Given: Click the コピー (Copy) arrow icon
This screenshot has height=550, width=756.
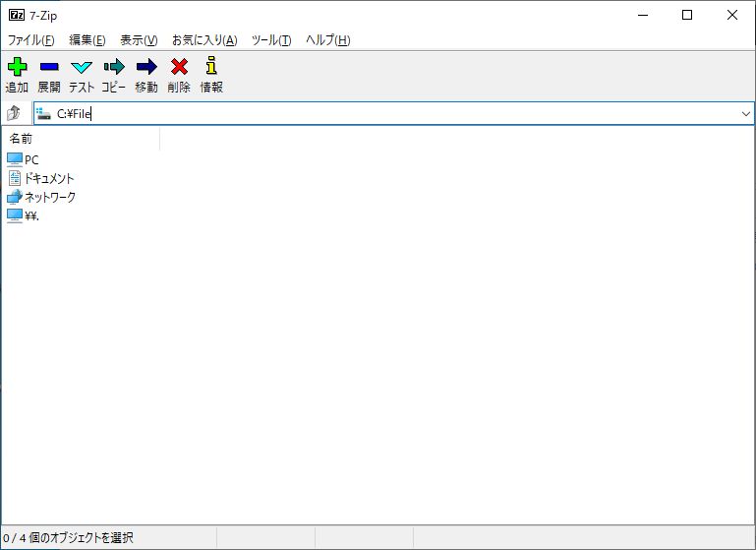Looking at the screenshot, I should 114,67.
